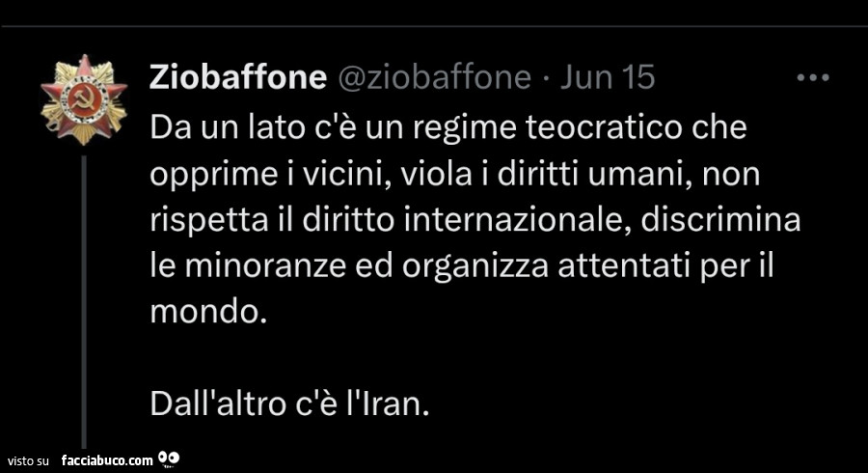The height and width of the screenshot is (473, 868).
Task: Click the words 'diritti umani'
Action: coord(594,174)
